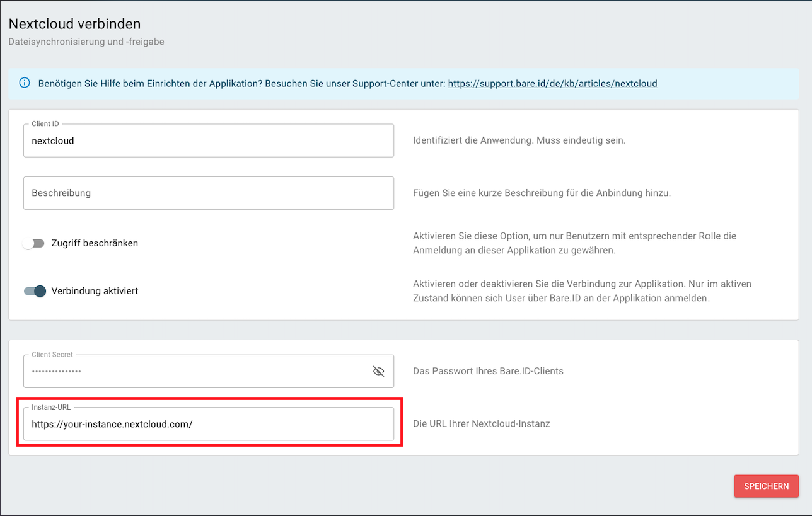Image resolution: width=812 pixels, height=516 pixels.
Task: Edit the Instanz-URL field
Action: [209, 424]
